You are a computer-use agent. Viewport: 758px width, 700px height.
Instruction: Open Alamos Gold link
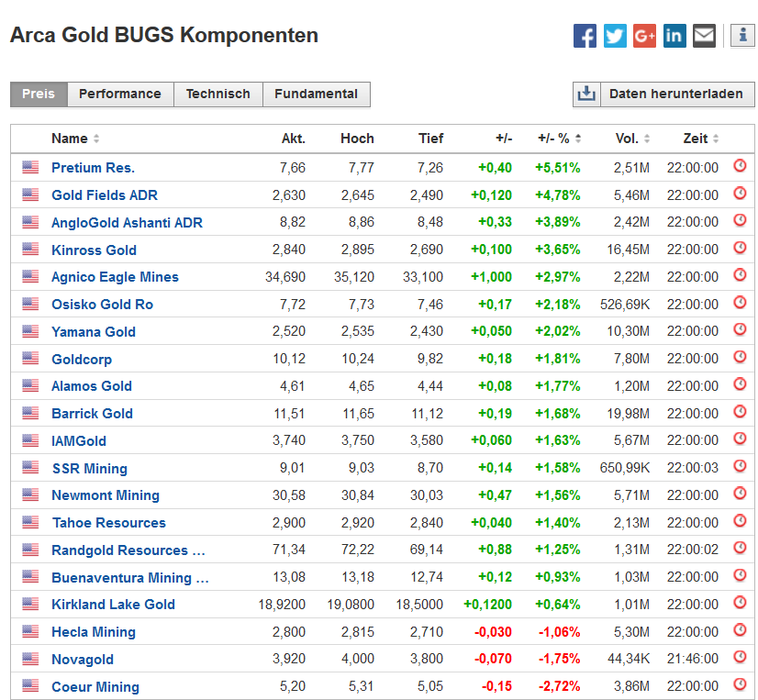pyautogui.click(x=92, y=385)
